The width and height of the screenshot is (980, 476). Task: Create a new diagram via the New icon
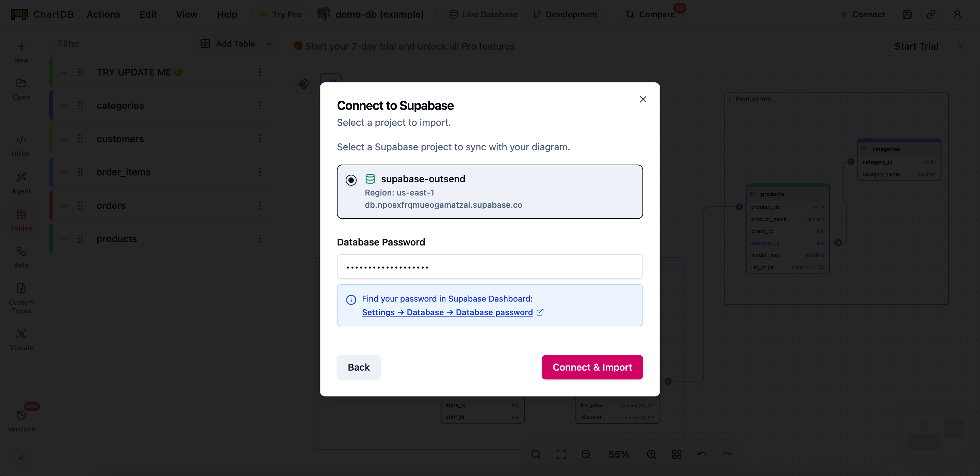tap(21, 51)
